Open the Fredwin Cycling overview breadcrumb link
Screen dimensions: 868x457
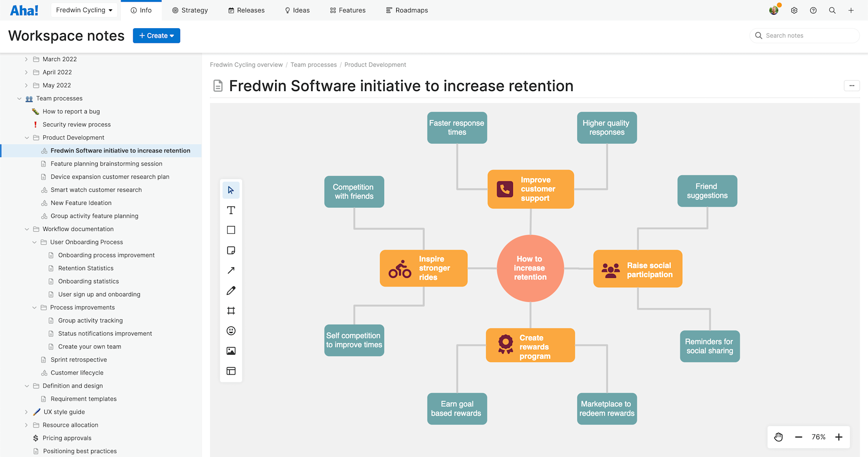click(246, 65)
